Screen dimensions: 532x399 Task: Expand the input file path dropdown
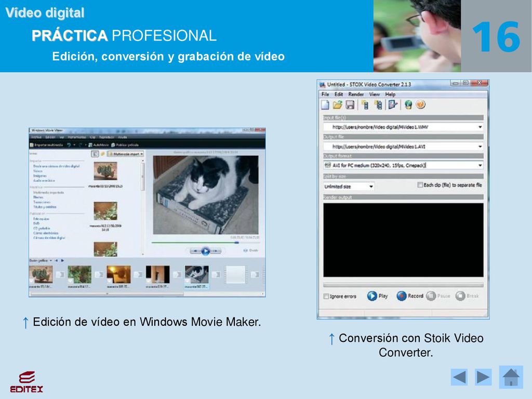click(480, 127)
